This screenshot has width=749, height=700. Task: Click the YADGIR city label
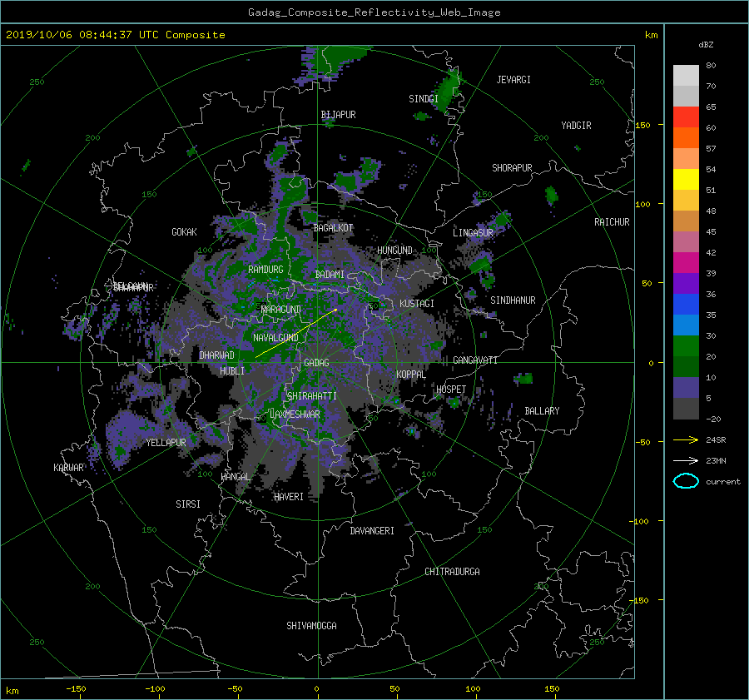coord(576,126)
